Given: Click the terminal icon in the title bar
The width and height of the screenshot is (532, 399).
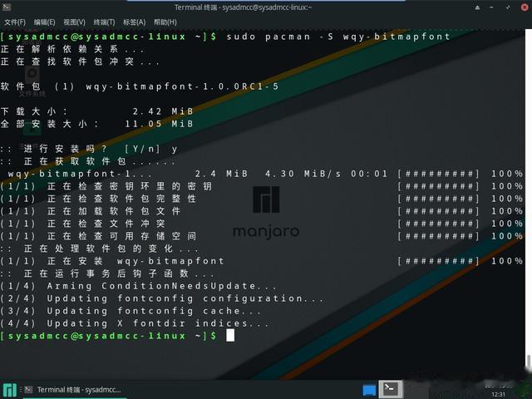Looking at the screenshot, I should pos(7,7).
